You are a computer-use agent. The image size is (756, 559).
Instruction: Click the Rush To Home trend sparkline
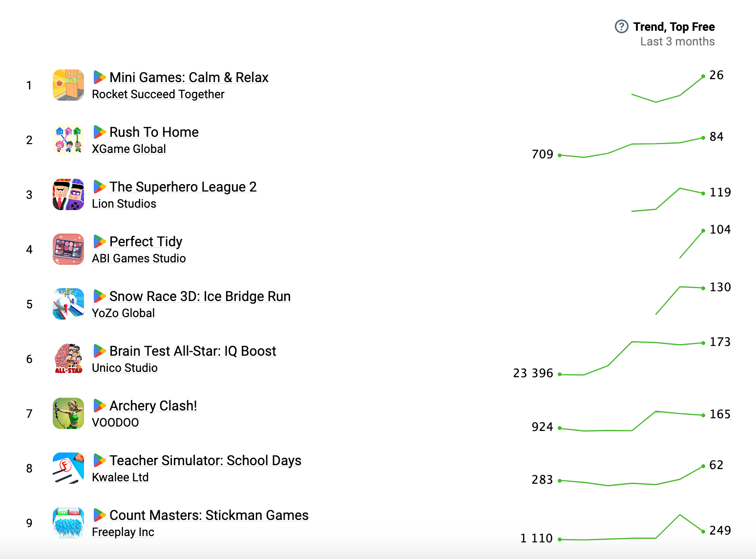coord(631,147)
